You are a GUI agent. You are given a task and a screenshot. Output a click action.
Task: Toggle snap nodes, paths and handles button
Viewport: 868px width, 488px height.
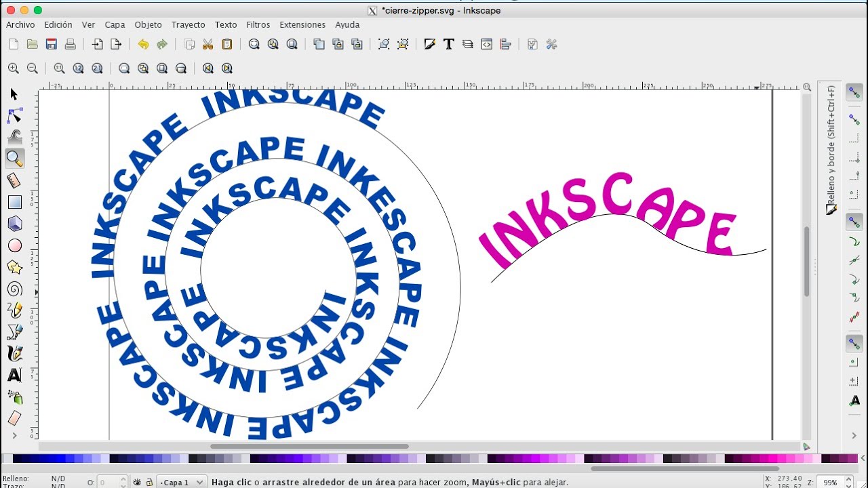click(x=854, y=222)
